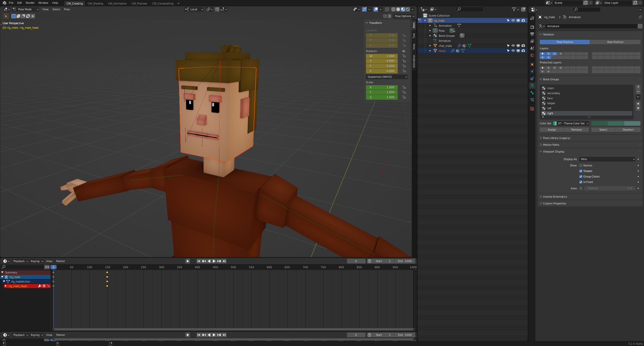Open the Texture properties checkerboard icon
Image resolution: width=644 pixels, height=346 pixels.
click(x=532, y=109)
